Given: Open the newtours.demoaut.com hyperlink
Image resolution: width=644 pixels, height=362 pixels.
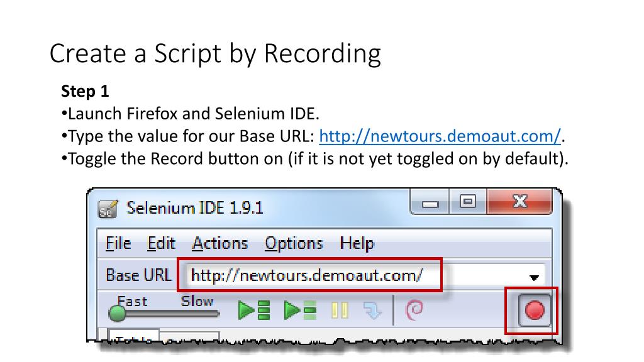Looking at the screenshot, I should (x=440, y=136).
